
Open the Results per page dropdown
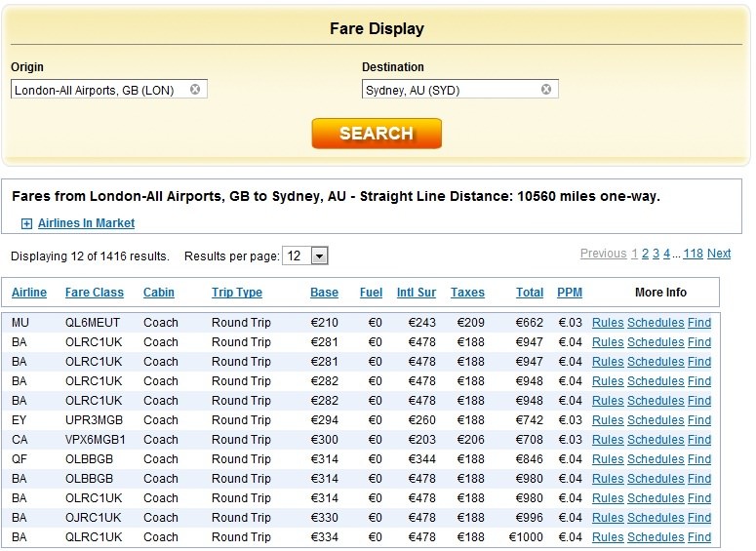point(319,256)
